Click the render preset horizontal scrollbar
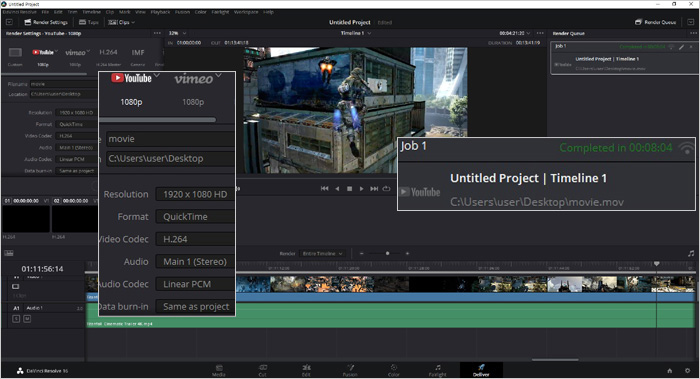The image size is (700, 379). 45,74
